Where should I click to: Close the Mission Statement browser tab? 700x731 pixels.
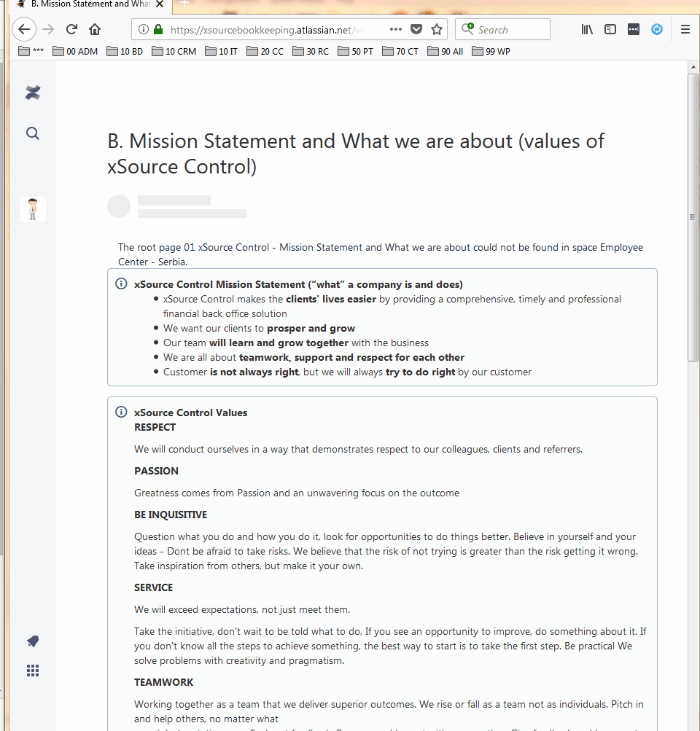click(x=160, y=4)
